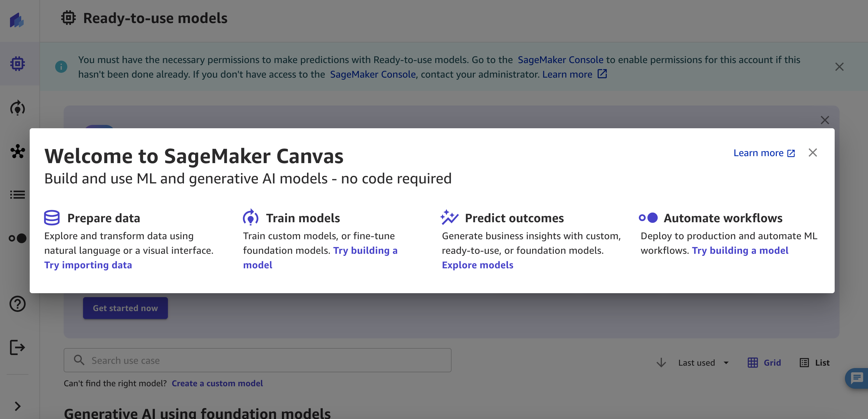Click Explore models link
868x419 pixels.
tap(477, 265)
